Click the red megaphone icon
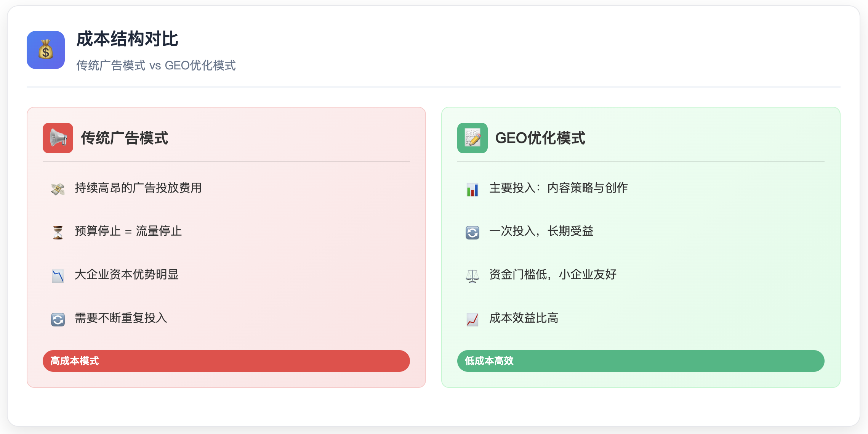Viewport: 868px width, 434px height. pyautogui.click(x=58, y=138)
